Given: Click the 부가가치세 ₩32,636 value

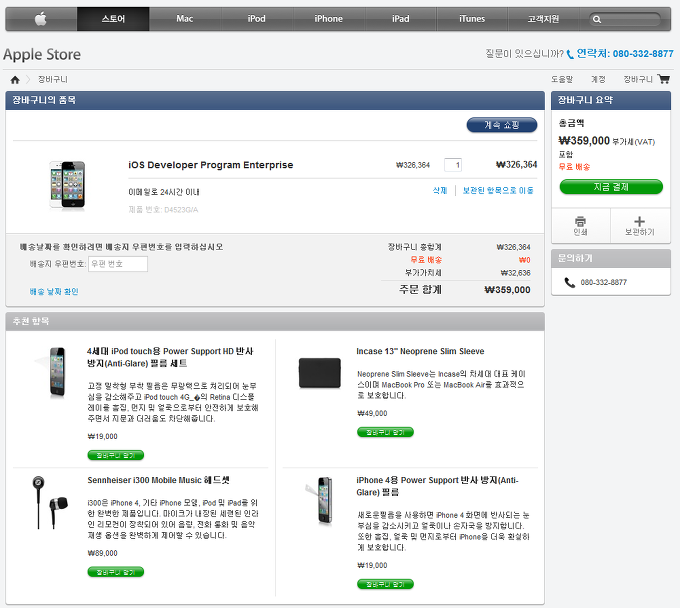Looking at the screenshot, I should coord(515,273).
